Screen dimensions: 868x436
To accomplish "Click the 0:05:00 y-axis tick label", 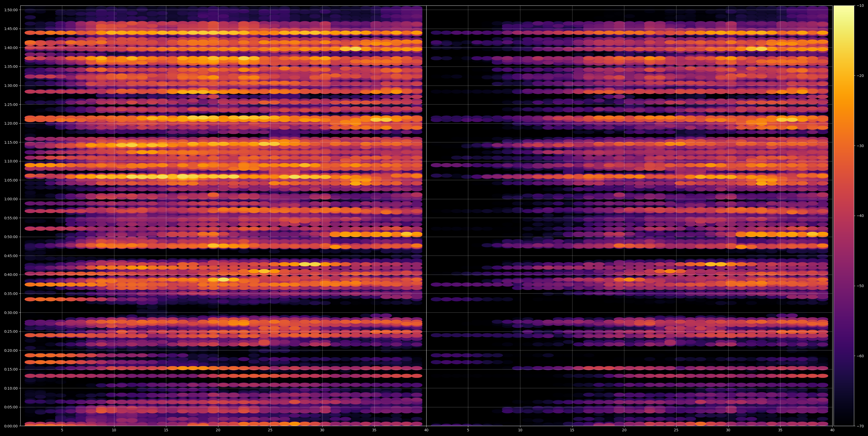I will coord(11,407).
